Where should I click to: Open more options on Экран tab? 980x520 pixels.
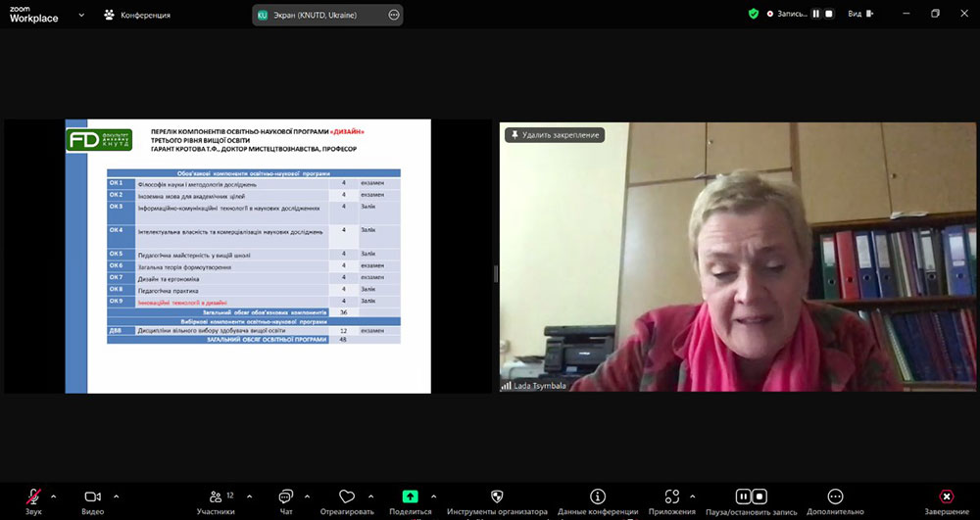[x=394, y=15]
